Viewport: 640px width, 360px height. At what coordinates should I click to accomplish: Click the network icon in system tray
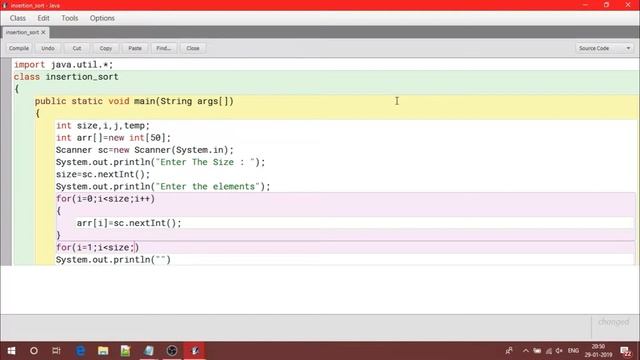[549, 351]
